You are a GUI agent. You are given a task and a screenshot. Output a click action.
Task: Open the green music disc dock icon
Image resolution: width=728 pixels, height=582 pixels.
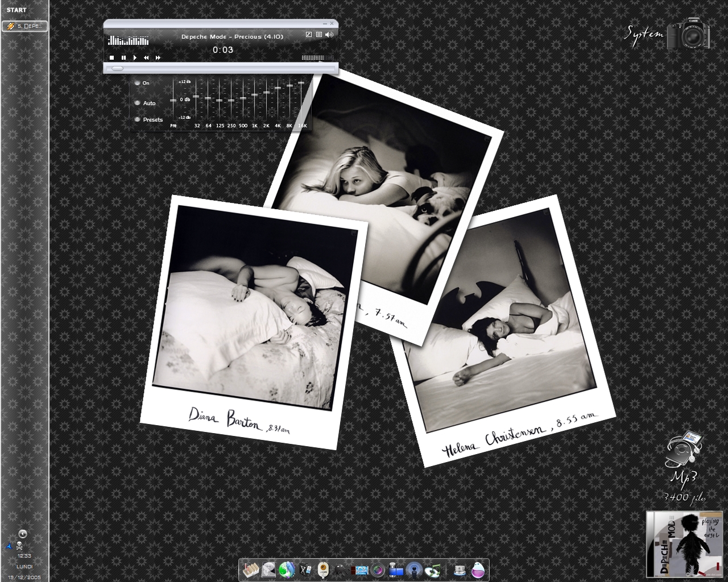(433, 571)
